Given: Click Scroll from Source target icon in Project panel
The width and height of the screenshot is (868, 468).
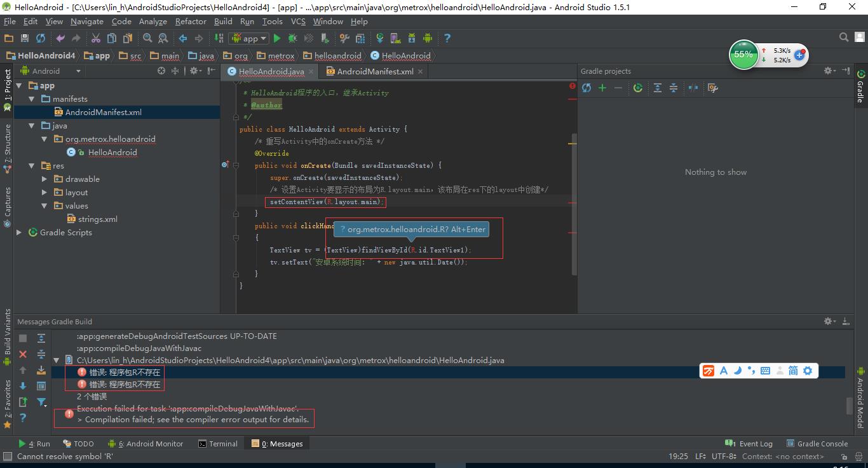Looking at the screenshot, I should tap(161, 71).
